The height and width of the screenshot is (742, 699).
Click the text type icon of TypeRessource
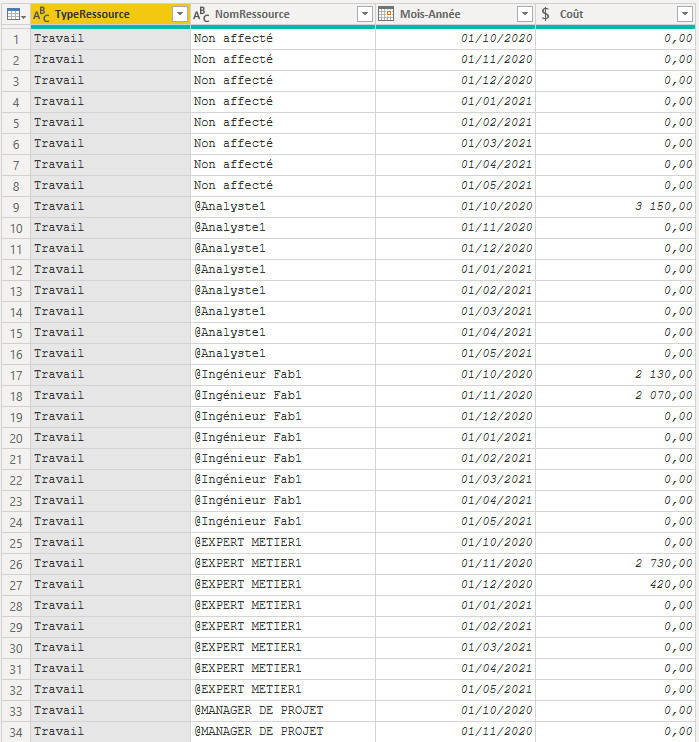tap(41, 15)
